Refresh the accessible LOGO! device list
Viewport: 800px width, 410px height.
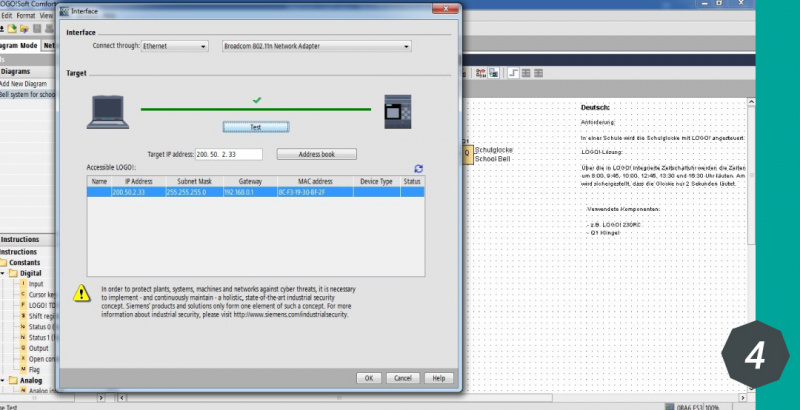pos(418,169)
